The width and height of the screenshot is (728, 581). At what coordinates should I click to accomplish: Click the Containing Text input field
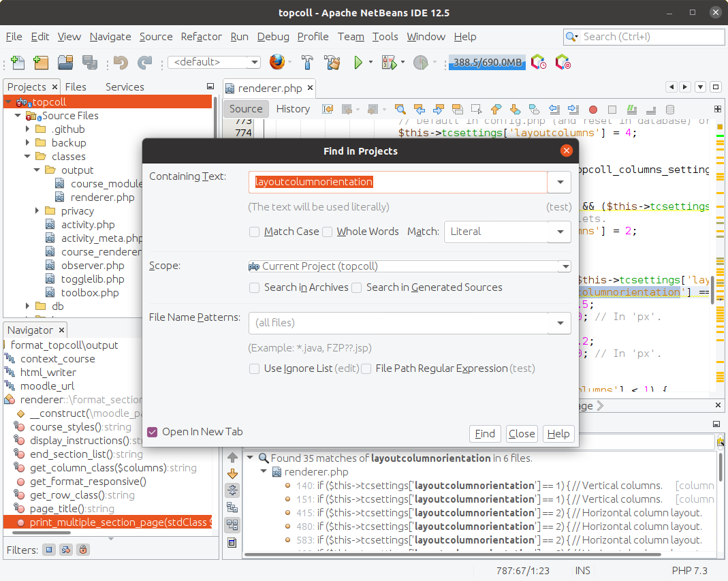398,182
